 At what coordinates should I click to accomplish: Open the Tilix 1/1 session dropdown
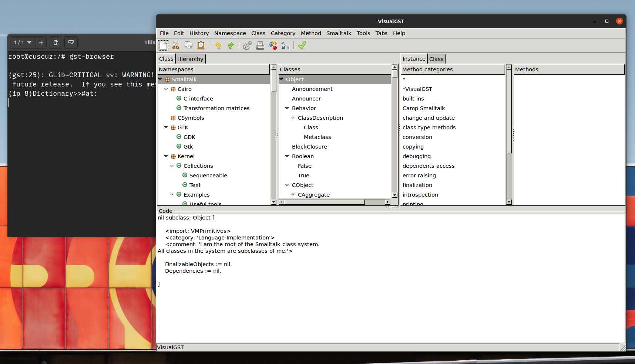click(23, 42)
